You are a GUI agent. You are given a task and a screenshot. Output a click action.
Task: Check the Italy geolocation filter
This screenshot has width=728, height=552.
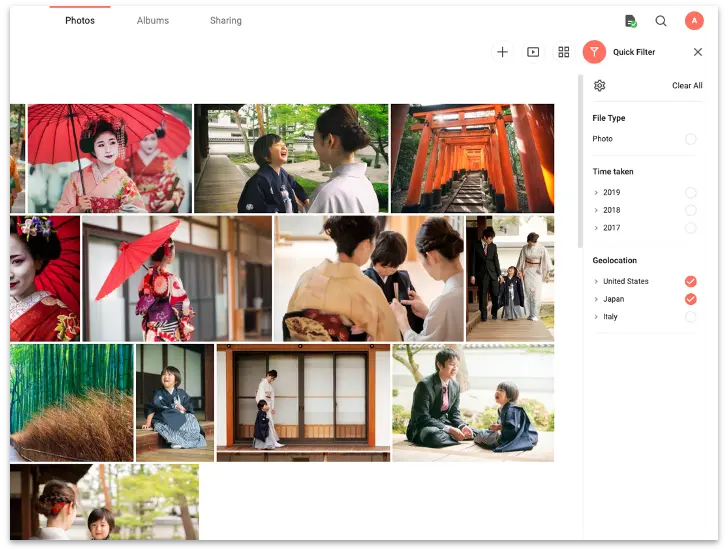coord(690,317)
